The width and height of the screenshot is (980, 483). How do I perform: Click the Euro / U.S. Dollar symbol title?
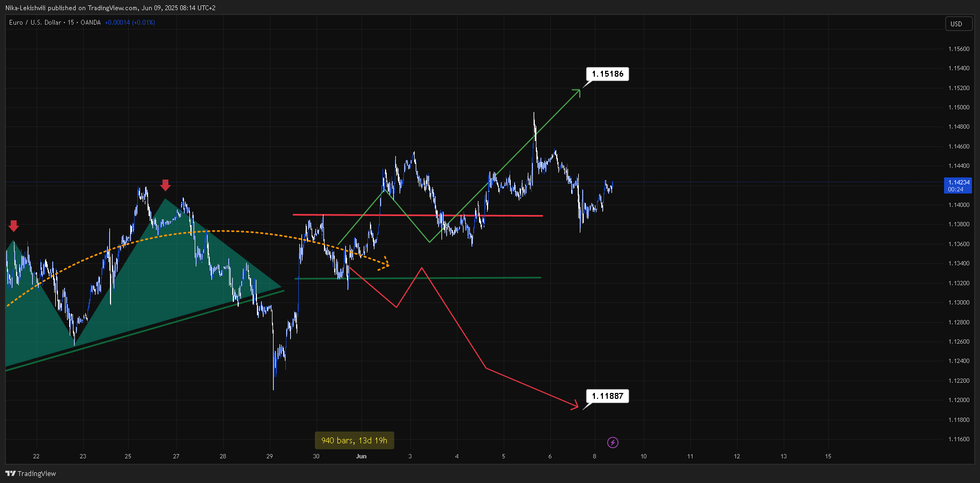35,23
